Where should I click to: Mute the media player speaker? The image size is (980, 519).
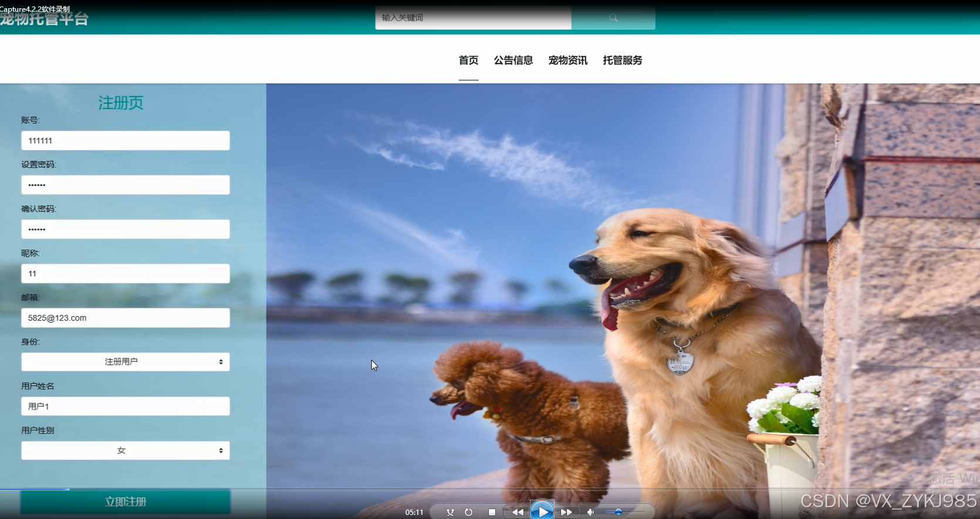coord(591,512)
